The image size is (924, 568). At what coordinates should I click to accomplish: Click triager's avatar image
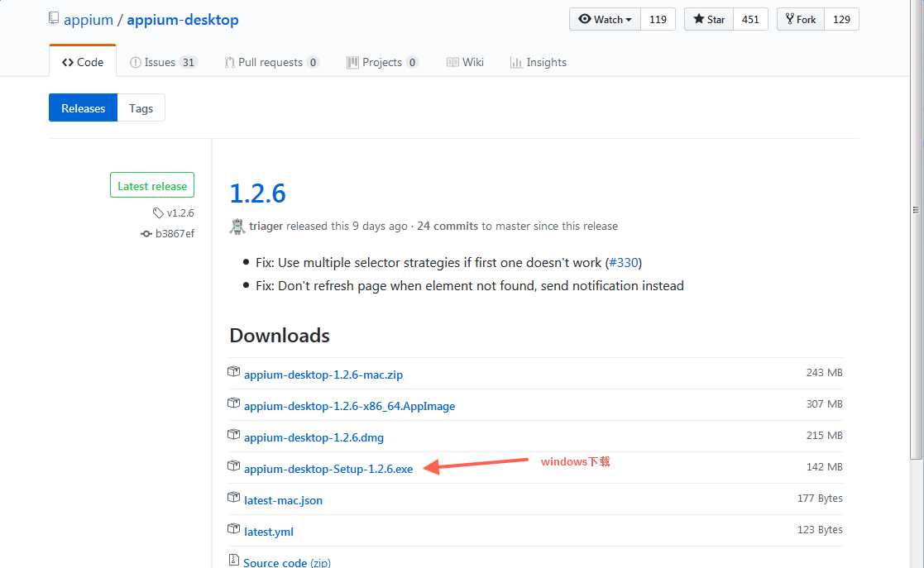click(237, 226)
